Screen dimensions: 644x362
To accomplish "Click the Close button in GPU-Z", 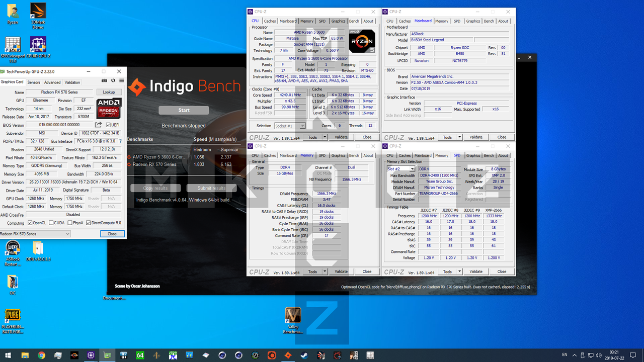I will [x=112, y=234].
